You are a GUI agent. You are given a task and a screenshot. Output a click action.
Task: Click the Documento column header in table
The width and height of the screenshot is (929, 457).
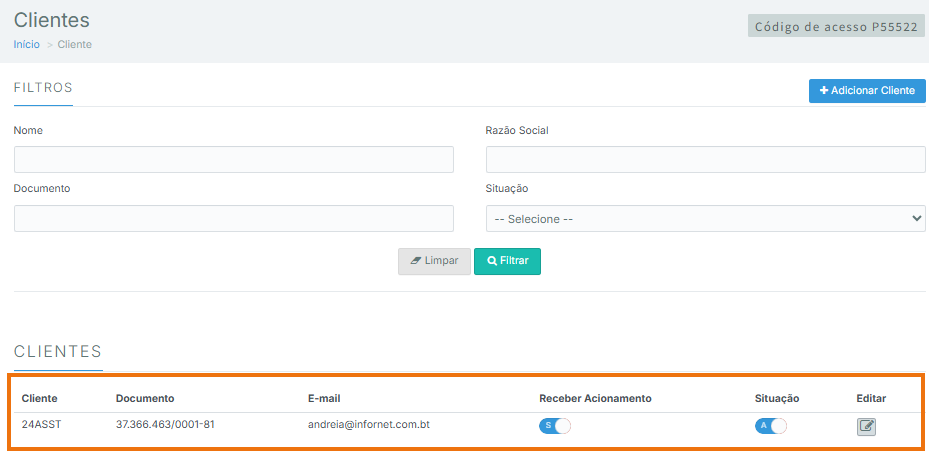[x=145, y=398]
